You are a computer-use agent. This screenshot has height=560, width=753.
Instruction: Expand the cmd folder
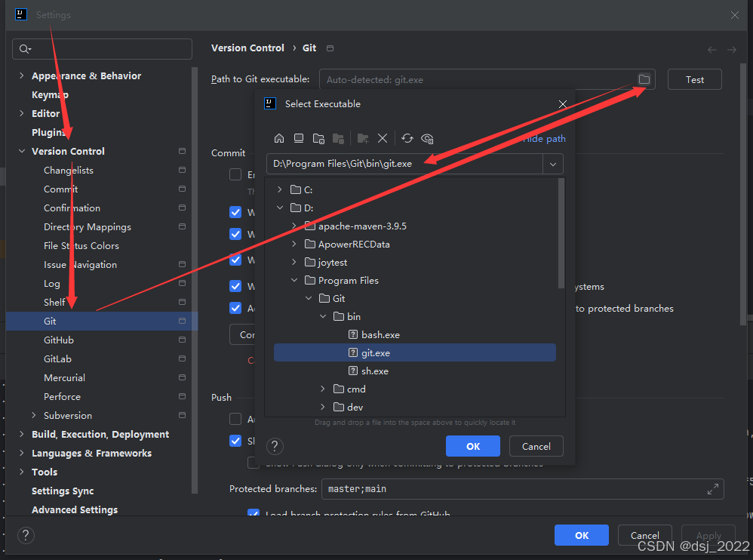pyautogui.click(x=323, y=389)
